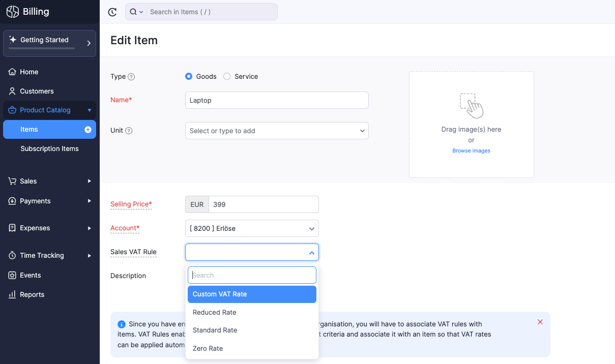
Task: Select the Goods radio button
Action: click(188, 76)
